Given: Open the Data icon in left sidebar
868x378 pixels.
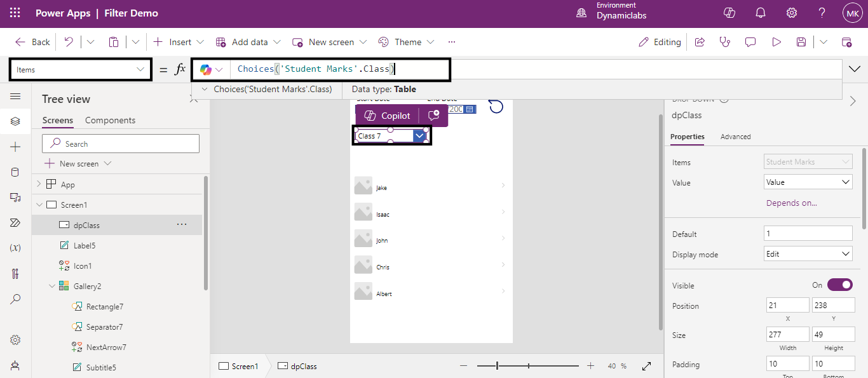Looking at the screenshot, I should [15, 172].
